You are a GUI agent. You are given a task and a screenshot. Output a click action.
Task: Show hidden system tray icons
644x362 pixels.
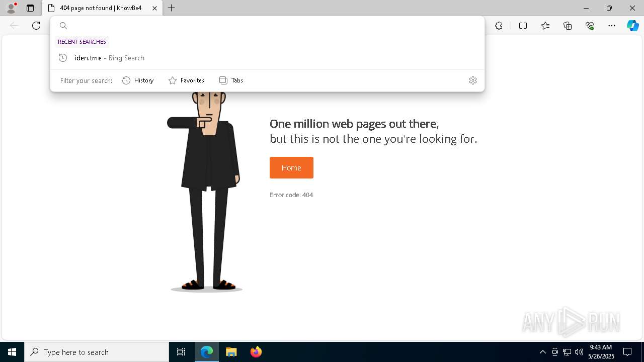tap(542, 352)
